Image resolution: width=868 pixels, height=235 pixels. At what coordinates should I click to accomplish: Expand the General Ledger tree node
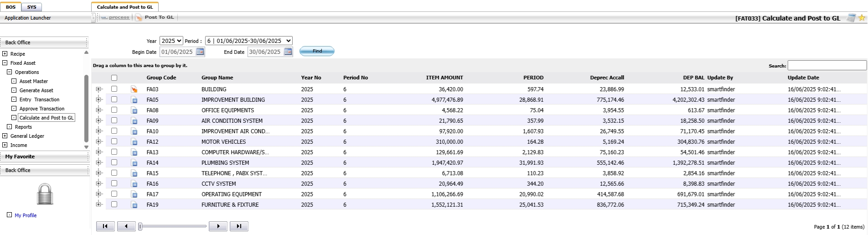pyautogui.click(x=5, y=136)
